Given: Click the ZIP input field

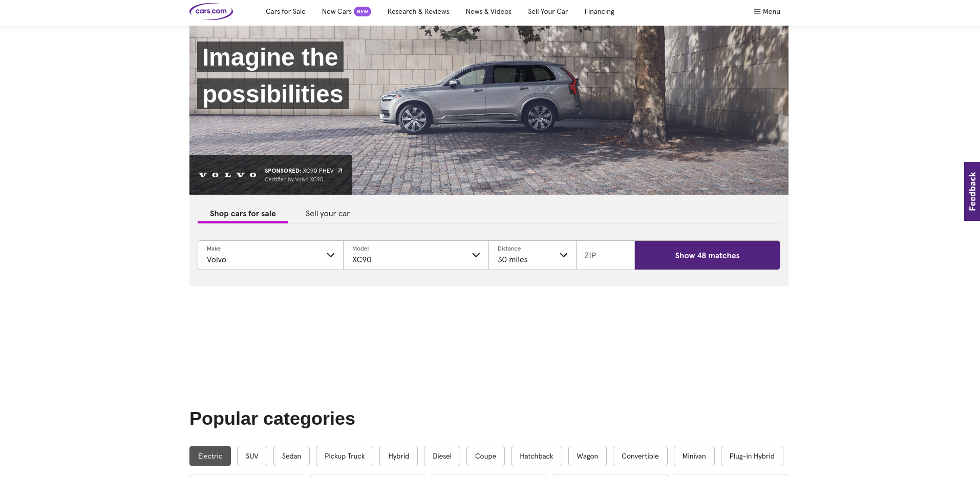Looking at the screenshot, I should click(x=605, y=255).
